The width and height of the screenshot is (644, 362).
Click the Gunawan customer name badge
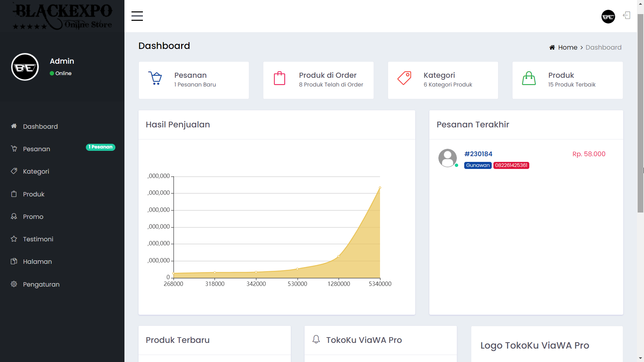pyautogui.click(x=478, y=165)
